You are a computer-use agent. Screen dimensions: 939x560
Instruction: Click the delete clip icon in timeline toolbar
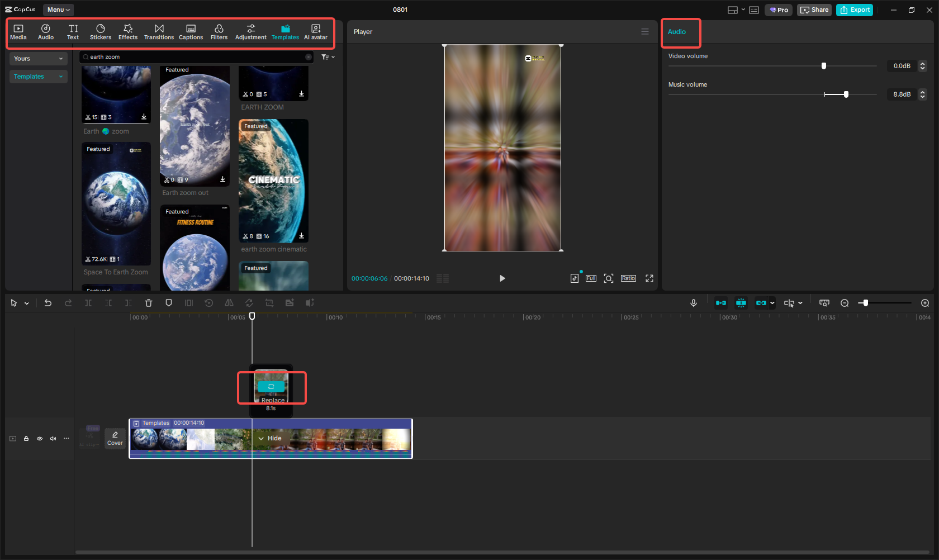pos(149,303)
